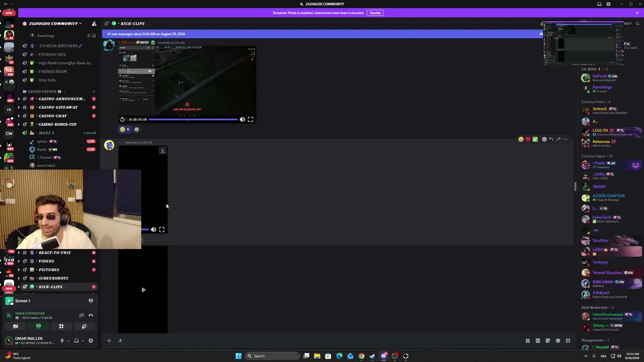This screenshot has width=644, height=362.
Task: Open the gift picker in message bar
Action: pyautogui.click(x=528, y=340)
